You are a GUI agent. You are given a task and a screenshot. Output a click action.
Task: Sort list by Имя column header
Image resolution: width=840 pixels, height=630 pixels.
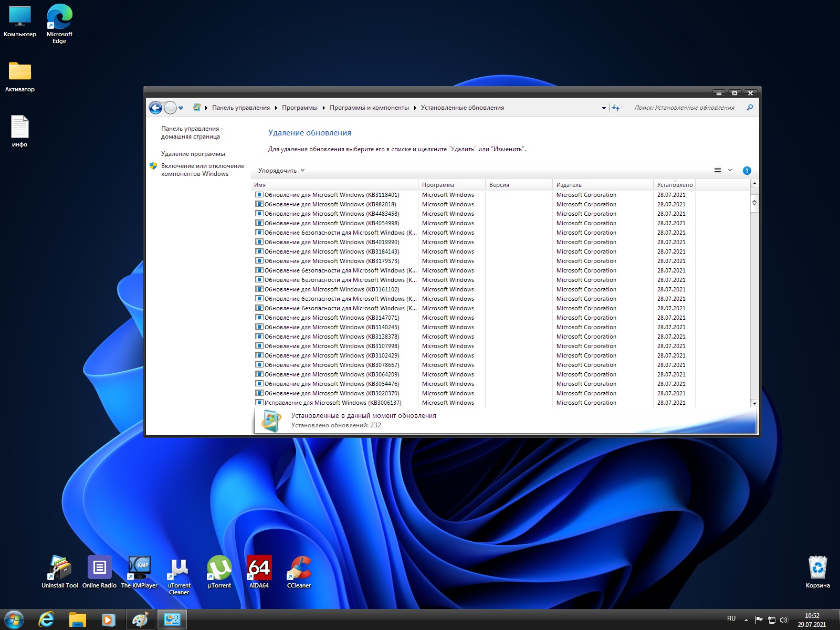click(x=334, y=185)
